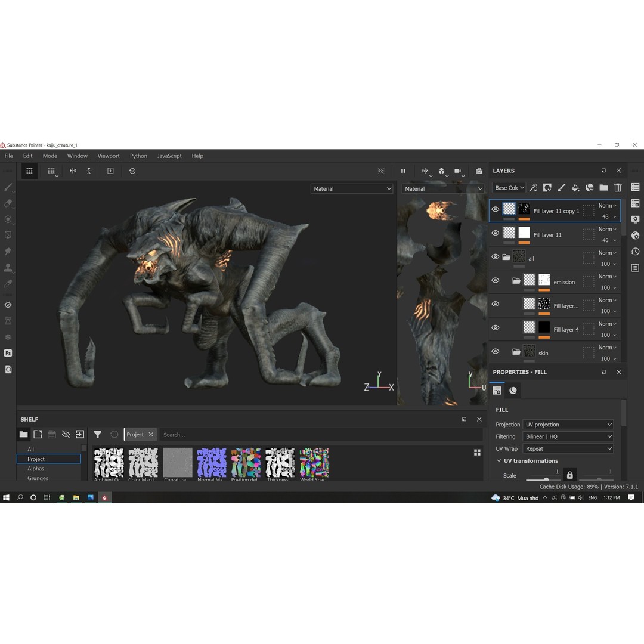Viewport: 644px width, 644px height.
Task: Select the Projection tool
Action: [8, 219]
